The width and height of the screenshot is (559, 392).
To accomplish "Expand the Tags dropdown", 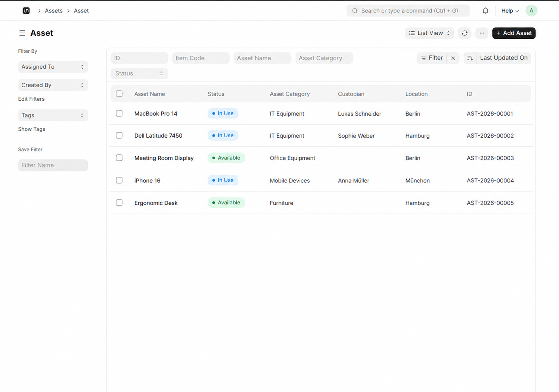I will pyautogui.click(x=53, y=115).
